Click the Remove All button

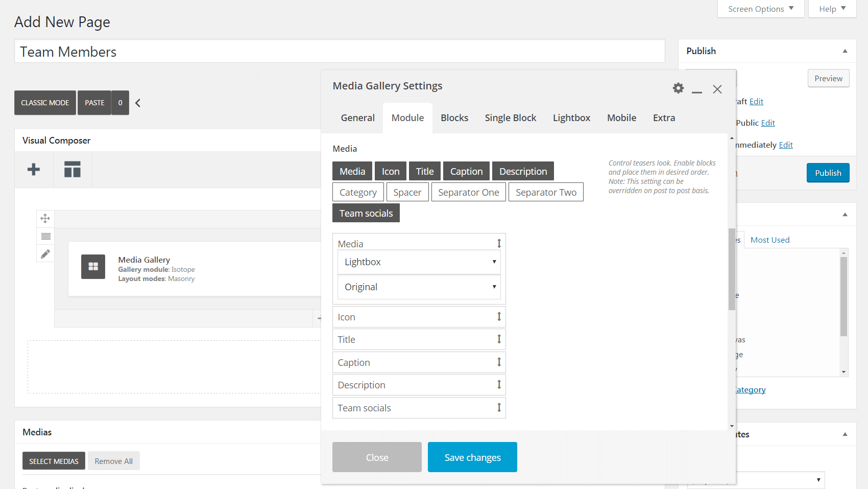[113, 461]
